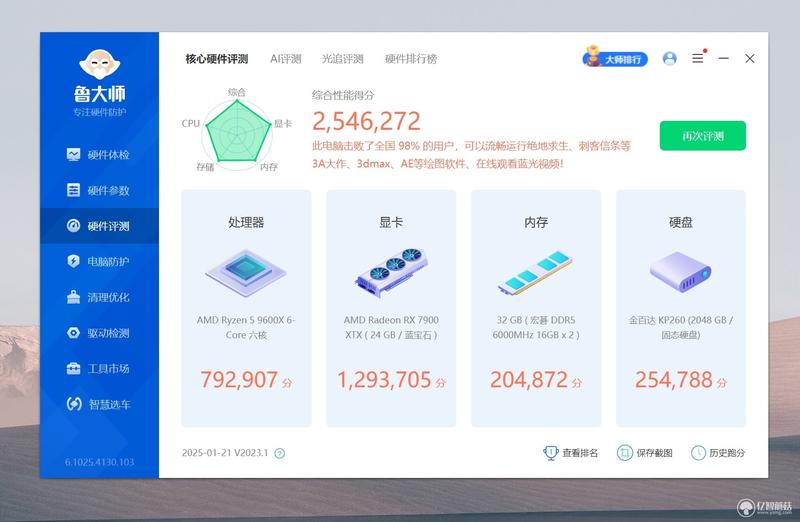This screenshot has width=800, height=522.
Task: Click the AMD Ryzen 5 9600X description
Action: (x=246, y=328)
